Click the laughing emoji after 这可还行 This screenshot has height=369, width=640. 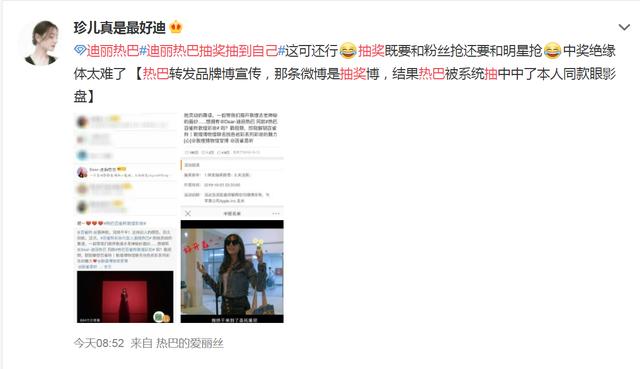pos(348,51)
